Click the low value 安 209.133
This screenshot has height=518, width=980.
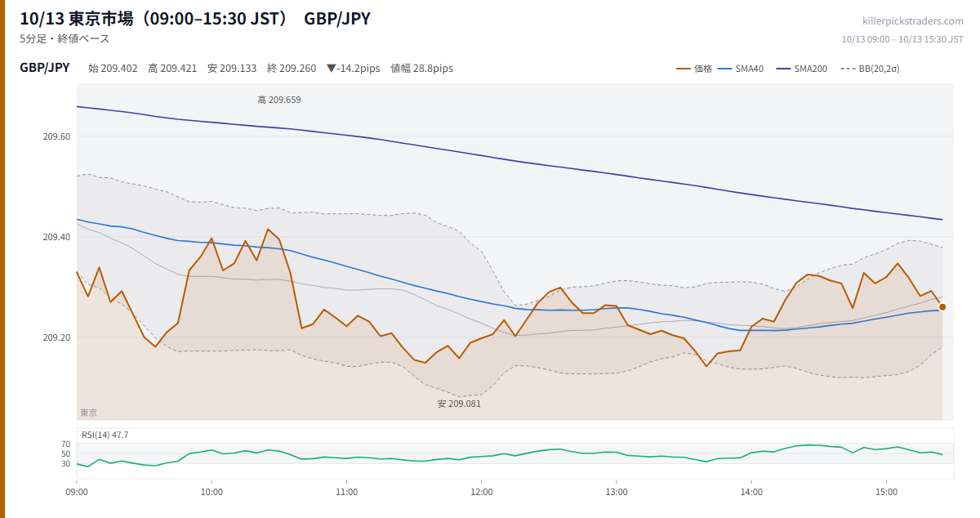pyautogui.click(x=232, y=69)
